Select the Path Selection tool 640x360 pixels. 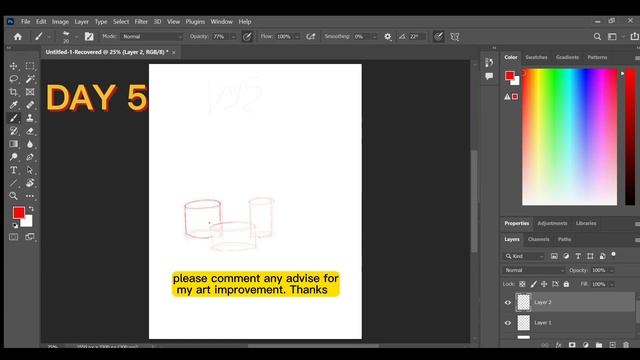tap(30, 170)
